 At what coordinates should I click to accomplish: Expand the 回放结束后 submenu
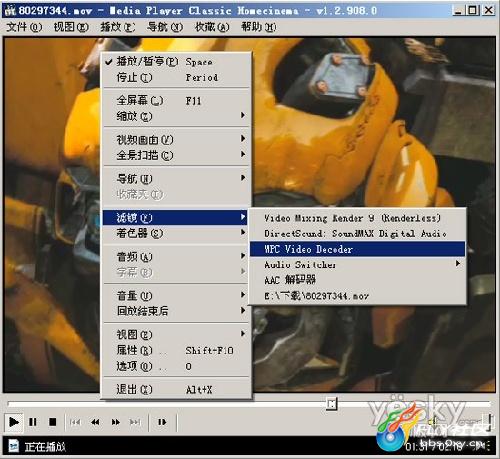[x=176, y=311]
